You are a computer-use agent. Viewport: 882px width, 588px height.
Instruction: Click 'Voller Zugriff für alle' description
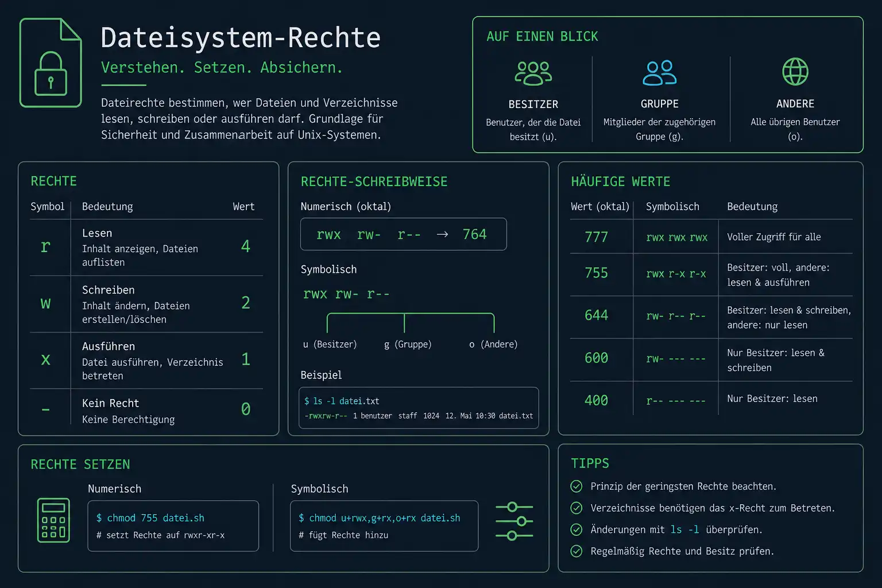click(774, 237)
